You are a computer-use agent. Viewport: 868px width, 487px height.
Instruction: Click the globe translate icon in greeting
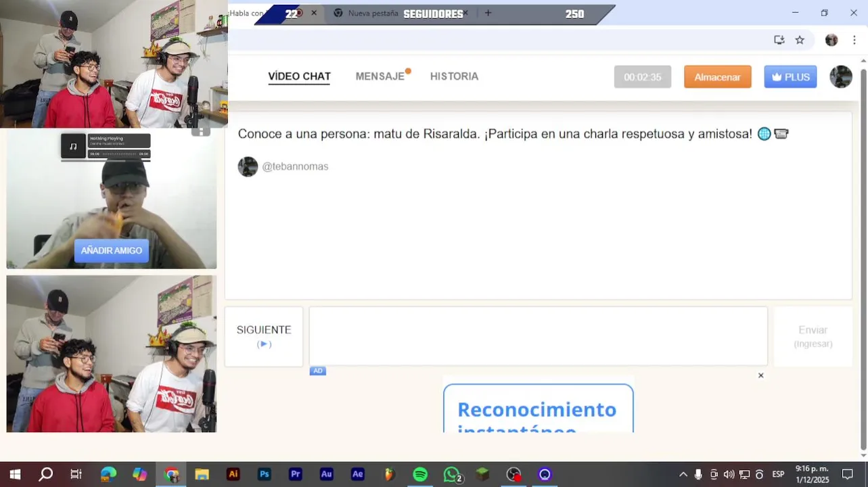764,134
